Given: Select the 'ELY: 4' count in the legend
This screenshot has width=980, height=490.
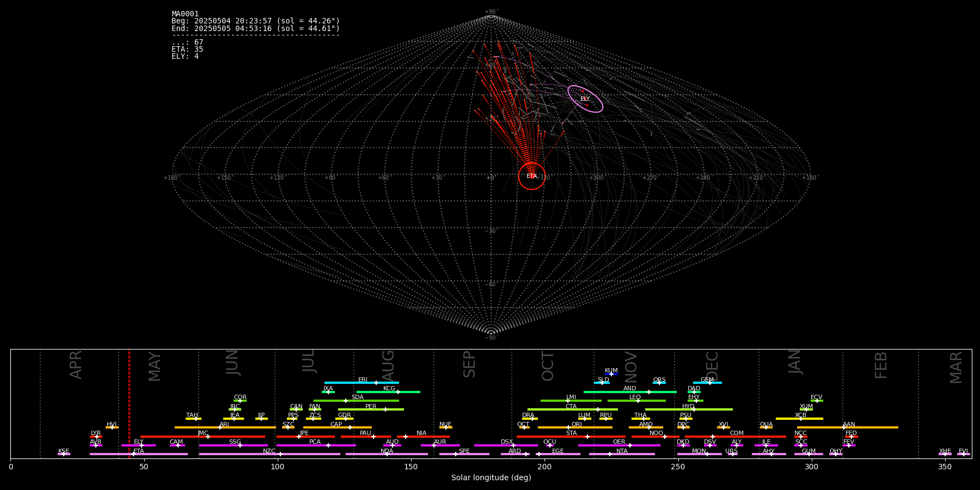Looking at the screenshot, I should tap(185, 56).
